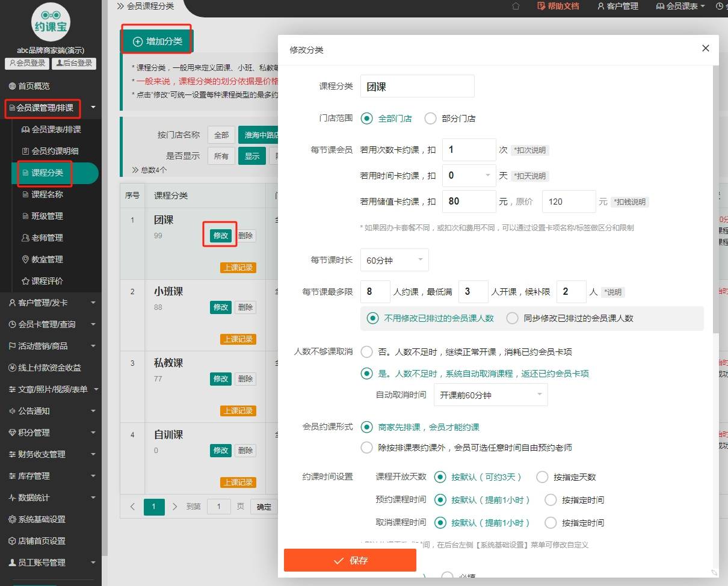The height and width of the screenshot is (586, 728).
Task: Open 会员课表 top dropdown
Action: point(680,6)
